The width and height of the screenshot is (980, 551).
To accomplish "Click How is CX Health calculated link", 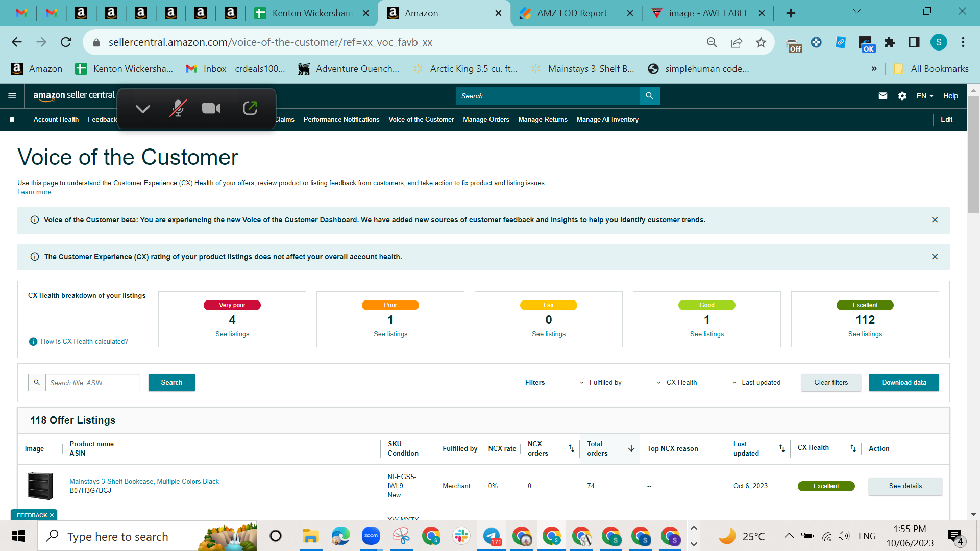I will coord(84,342).
